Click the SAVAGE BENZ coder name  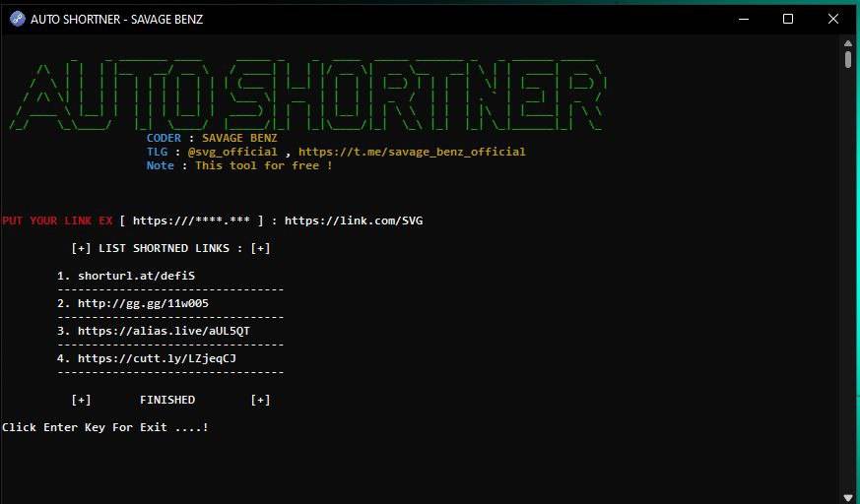click(x=239, y=138)
